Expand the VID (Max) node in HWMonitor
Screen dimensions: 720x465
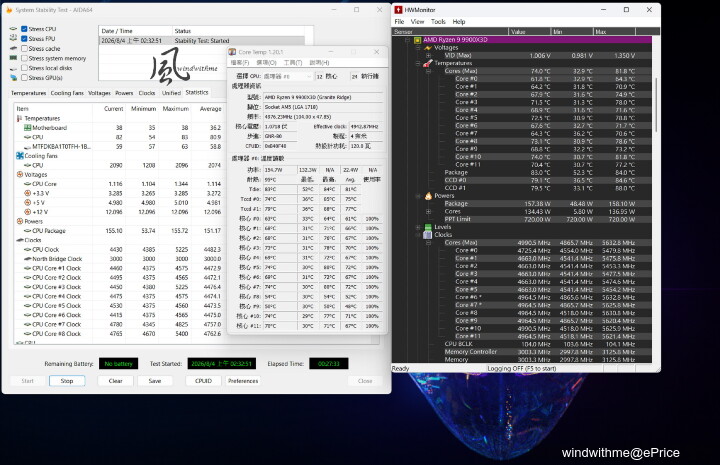(x=428, y=56)
